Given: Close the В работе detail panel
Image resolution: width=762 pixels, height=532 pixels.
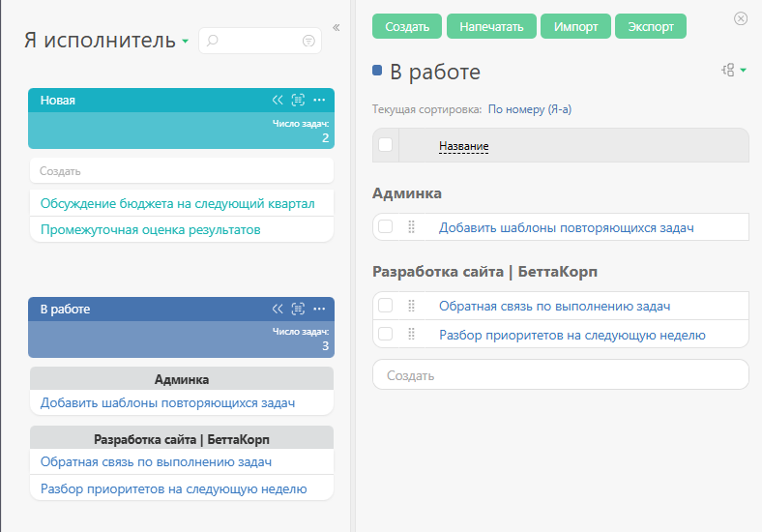Looking at the screenshot, I should click(741, 18).
